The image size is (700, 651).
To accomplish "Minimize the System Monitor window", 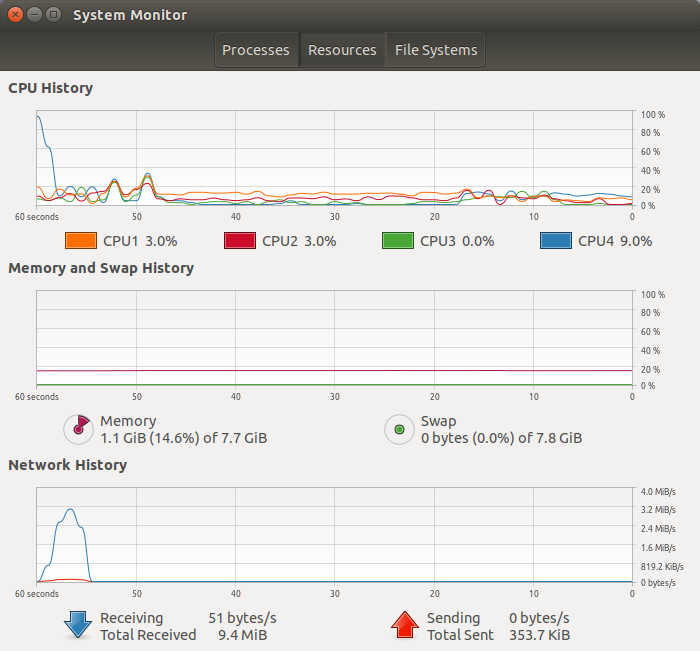I will (34, 15).
